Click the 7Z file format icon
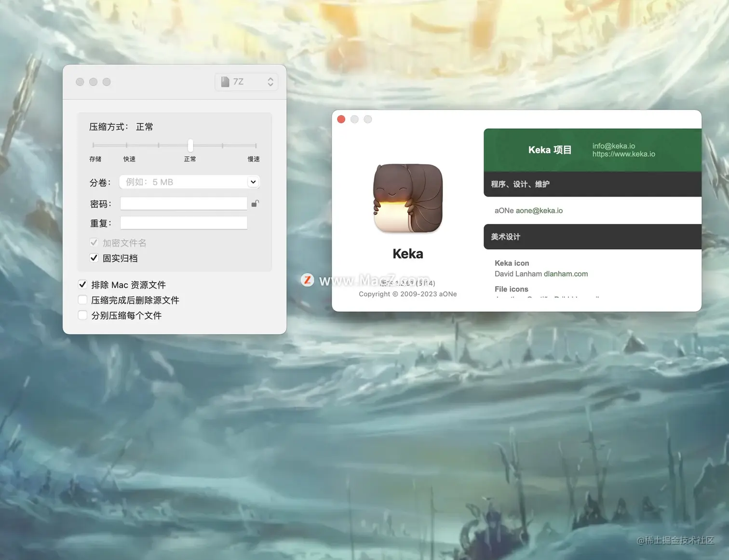The width and height of the screenshot is (729, 560). click(225, 81)
